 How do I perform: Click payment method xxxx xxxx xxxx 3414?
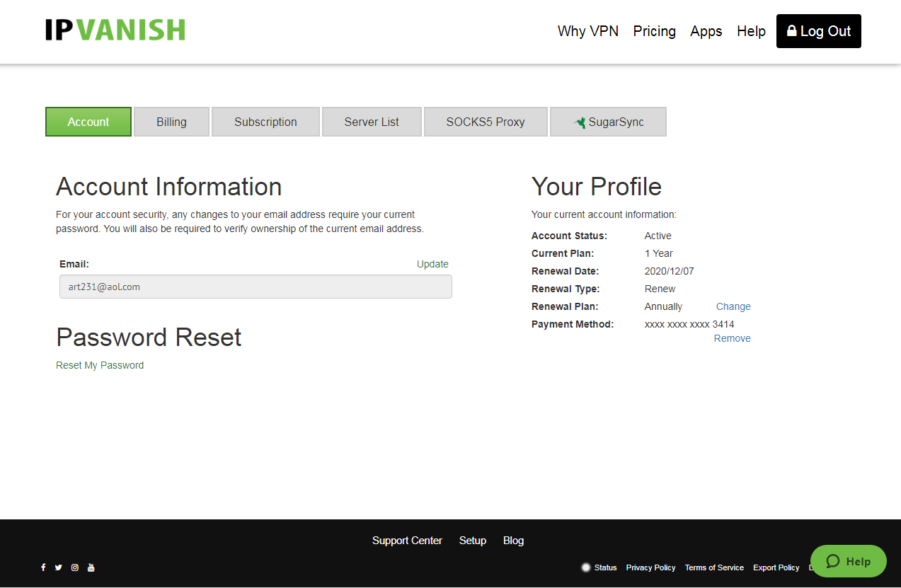tap(689, 324)
